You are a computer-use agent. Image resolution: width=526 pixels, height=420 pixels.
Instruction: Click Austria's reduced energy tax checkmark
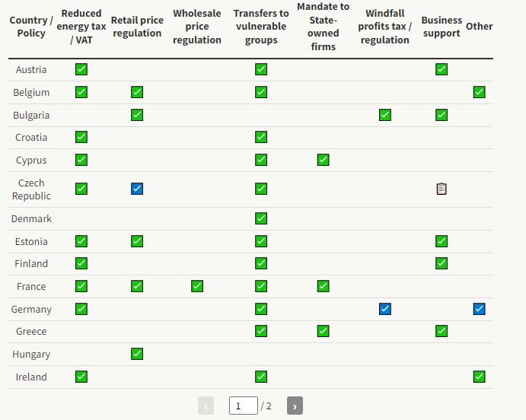[x=81, y=69]
